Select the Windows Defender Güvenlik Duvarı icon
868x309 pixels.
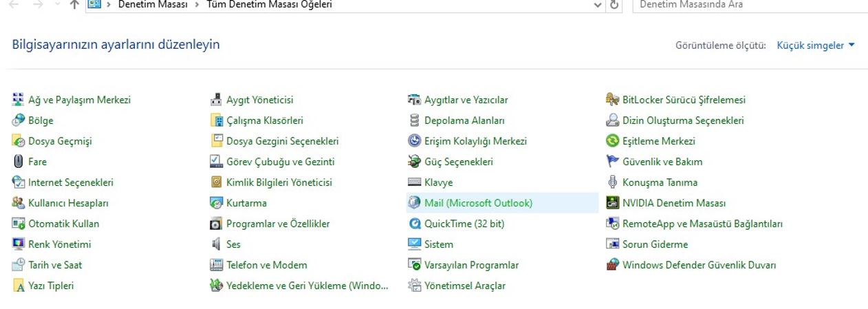[x=612, y=265]
